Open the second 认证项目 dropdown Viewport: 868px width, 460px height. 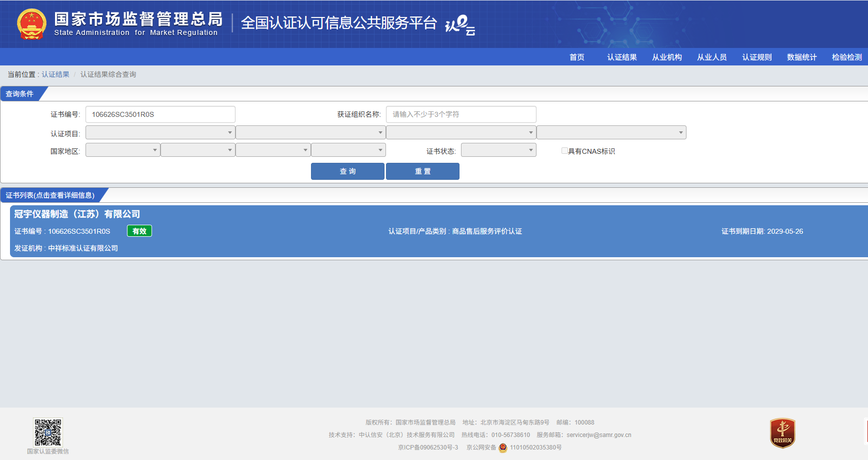point(310,132)
